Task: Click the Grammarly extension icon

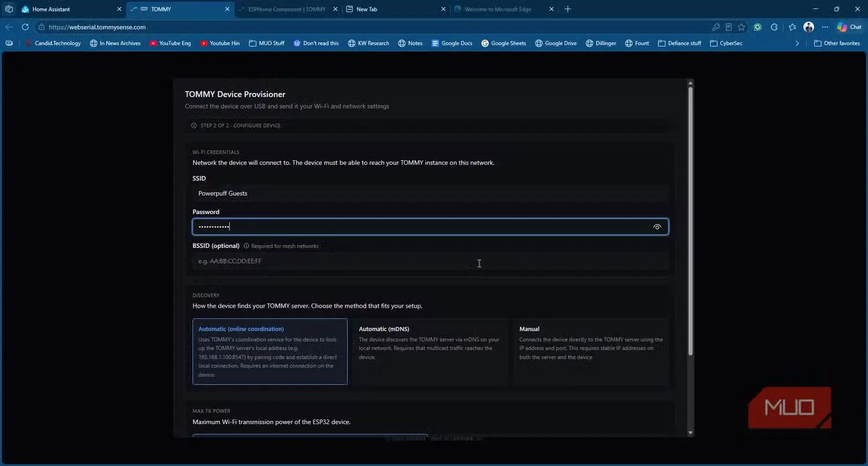Action: point(757,27)
